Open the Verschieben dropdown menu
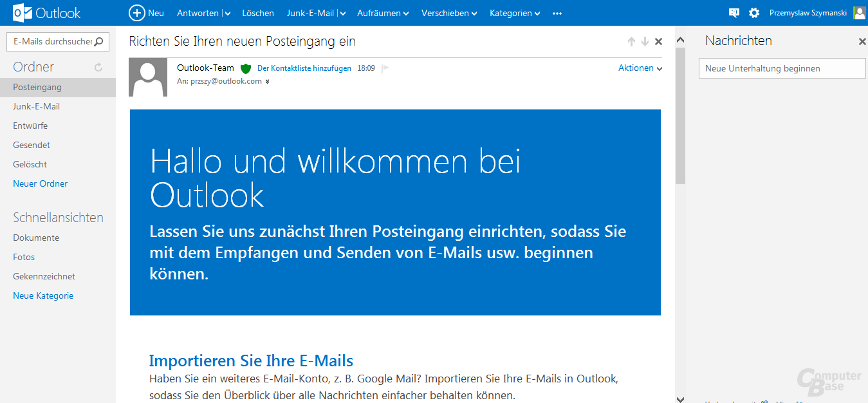 click(449, 13)
